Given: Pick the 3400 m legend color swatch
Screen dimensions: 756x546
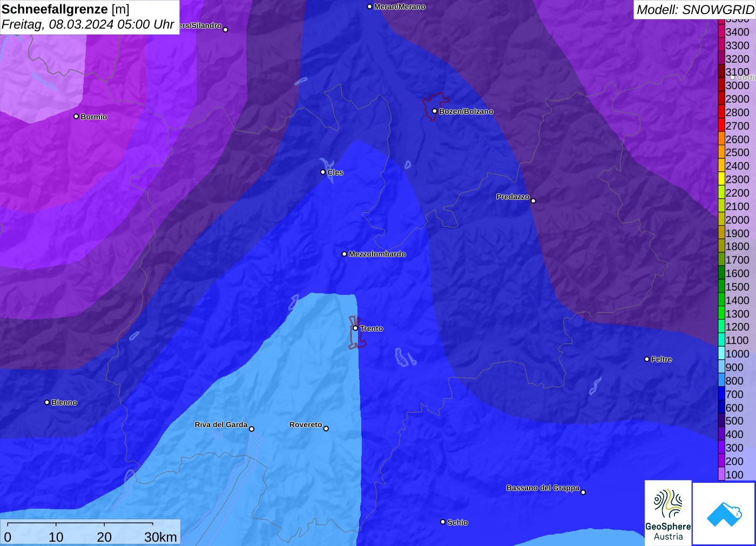Looking at the screenshot, I should click(721, 32).
